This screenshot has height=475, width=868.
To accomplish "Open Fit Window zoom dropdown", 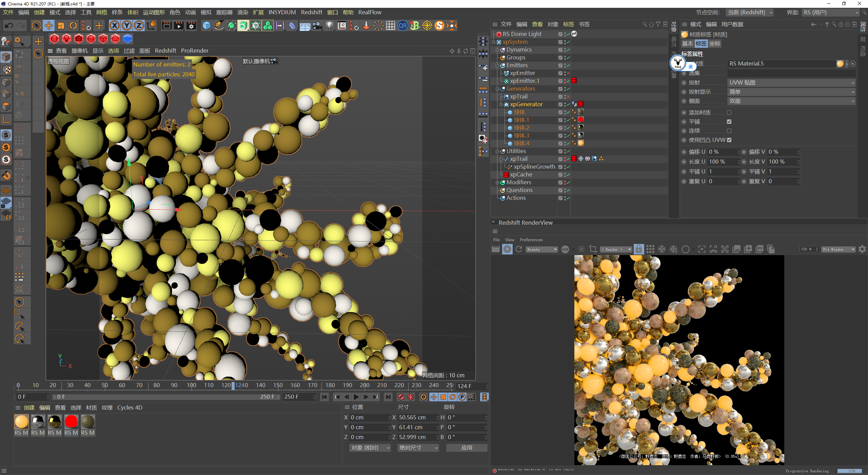I will (x=838, y=249).
